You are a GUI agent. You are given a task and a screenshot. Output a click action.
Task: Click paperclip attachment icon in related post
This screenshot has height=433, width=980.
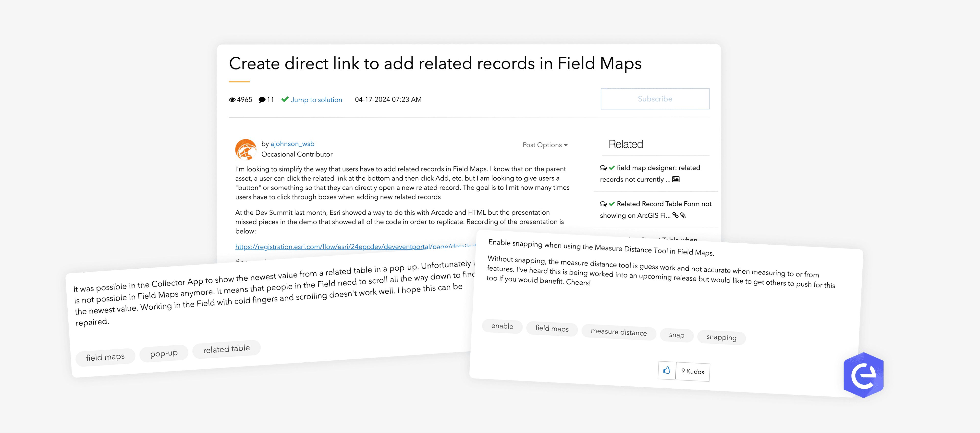click(x=683, y=216)
